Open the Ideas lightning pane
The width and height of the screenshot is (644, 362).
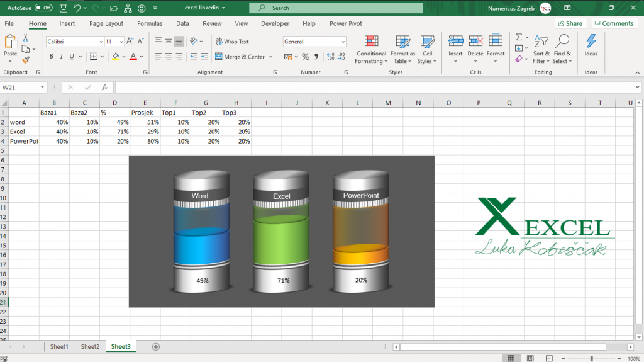tap(591, 45)
